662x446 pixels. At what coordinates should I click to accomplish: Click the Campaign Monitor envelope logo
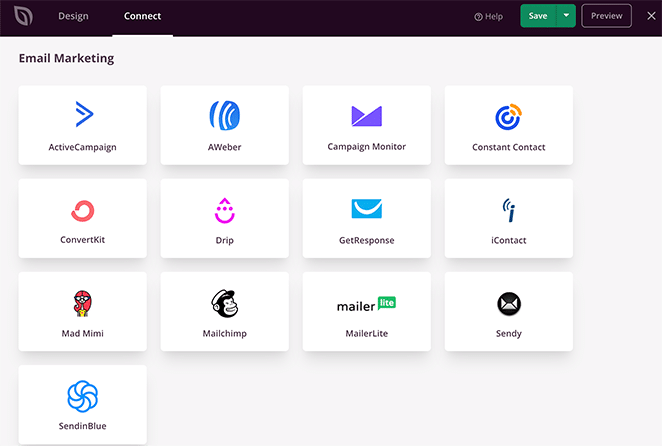point(366,116)
